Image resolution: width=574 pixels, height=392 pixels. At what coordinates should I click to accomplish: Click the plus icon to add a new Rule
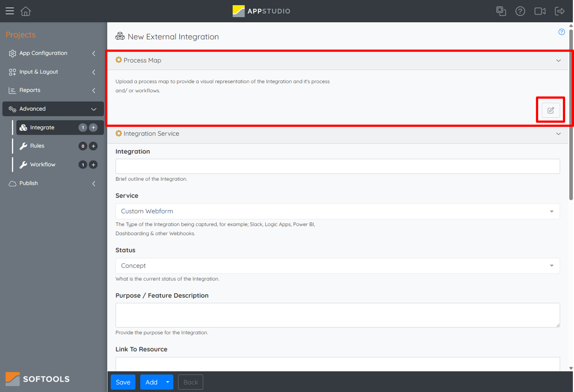coord(93,146)
